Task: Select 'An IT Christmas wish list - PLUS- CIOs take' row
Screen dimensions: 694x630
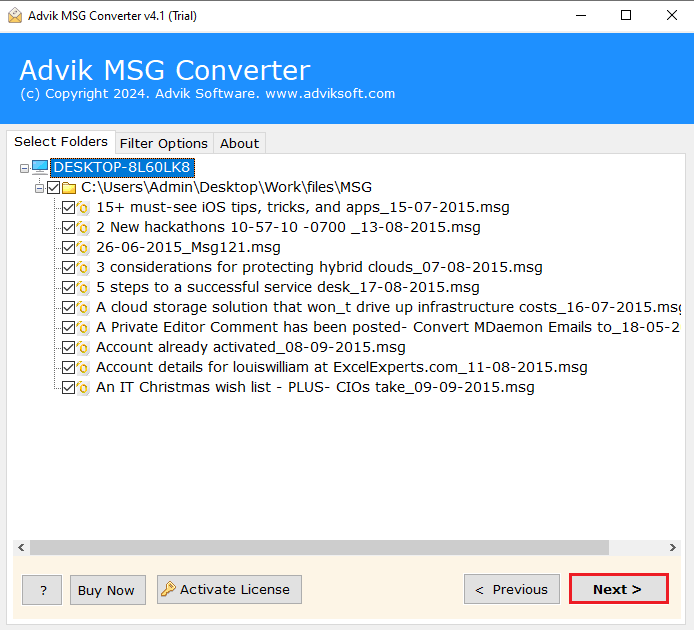Action: (x=315, y=387)
